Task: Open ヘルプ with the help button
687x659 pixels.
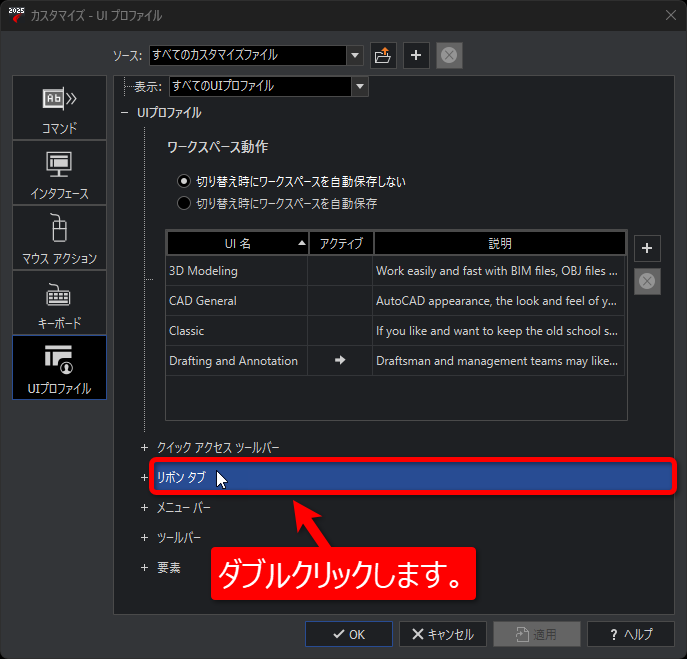Action: 631,634
